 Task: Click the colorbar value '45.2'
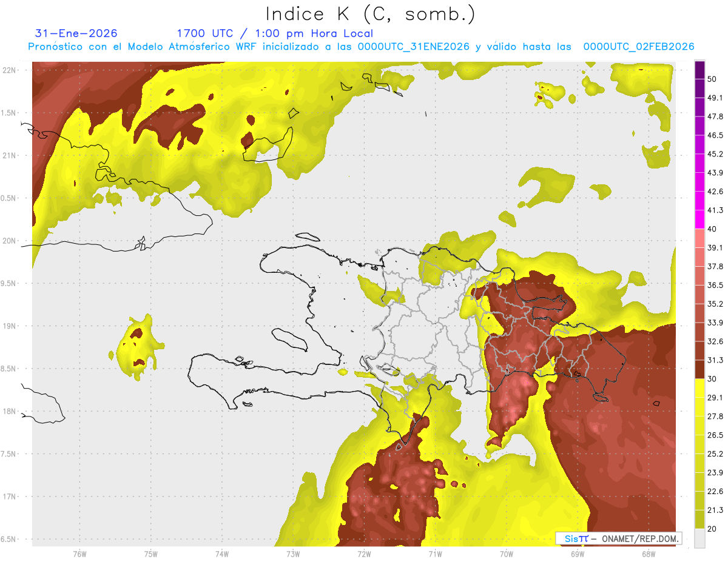pos(715,154)
